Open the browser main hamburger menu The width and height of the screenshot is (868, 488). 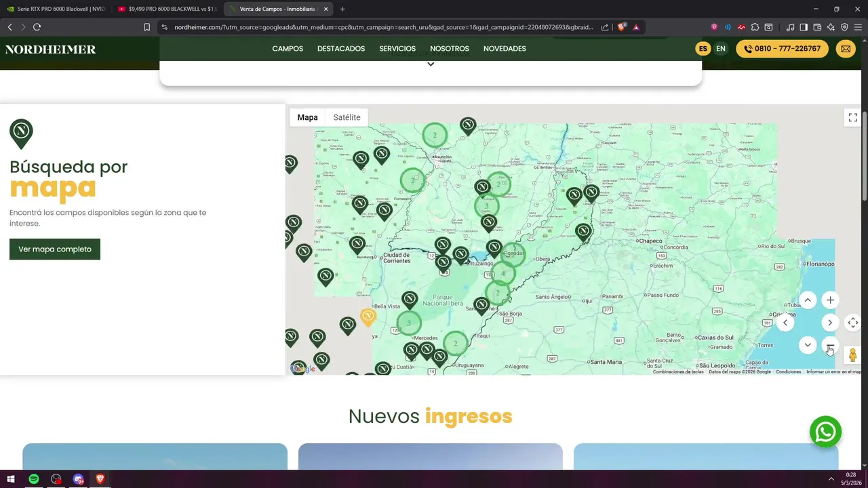pos(858,27)
